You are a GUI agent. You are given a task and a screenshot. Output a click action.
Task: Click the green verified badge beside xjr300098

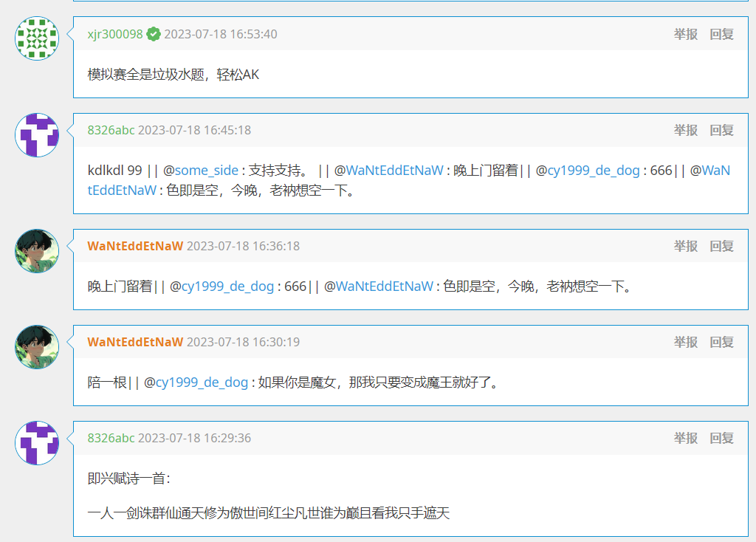[154, 34]
